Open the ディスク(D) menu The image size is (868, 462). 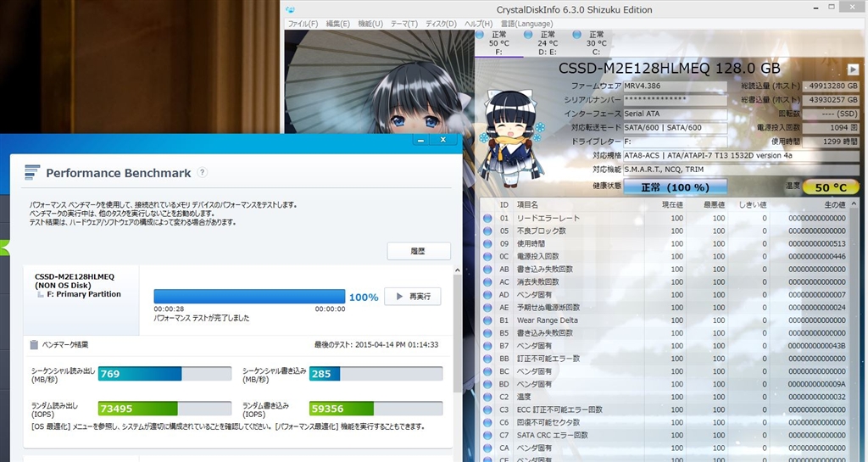(x=441, y=24)
